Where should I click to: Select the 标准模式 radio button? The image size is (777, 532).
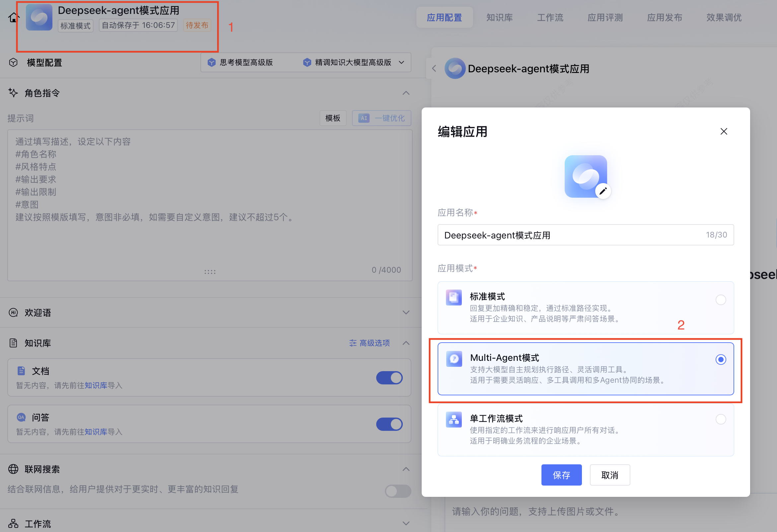point(721,299)
